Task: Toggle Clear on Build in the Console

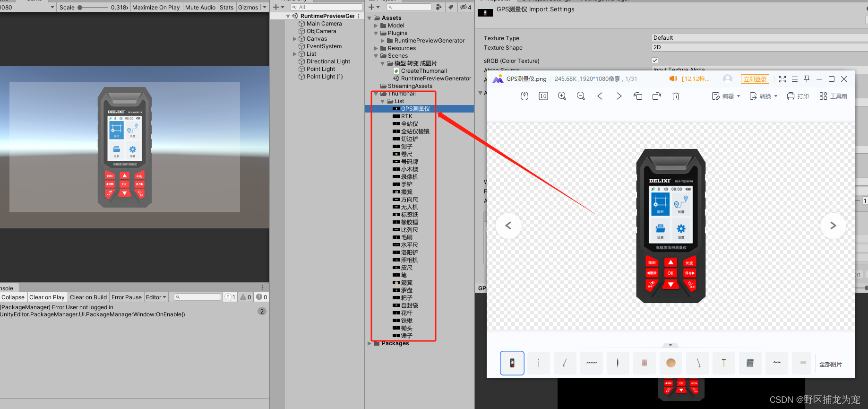Action: (88, 297)
